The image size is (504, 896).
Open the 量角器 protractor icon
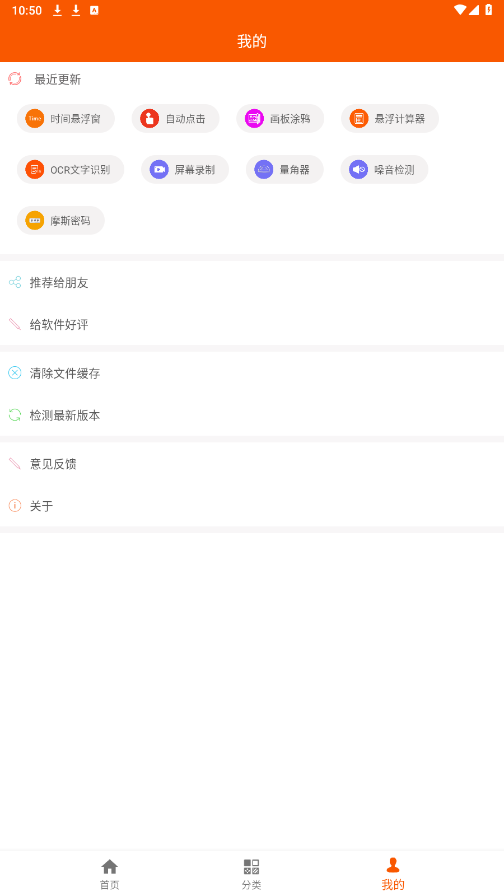pyautogui.click(x=263, y=170)
